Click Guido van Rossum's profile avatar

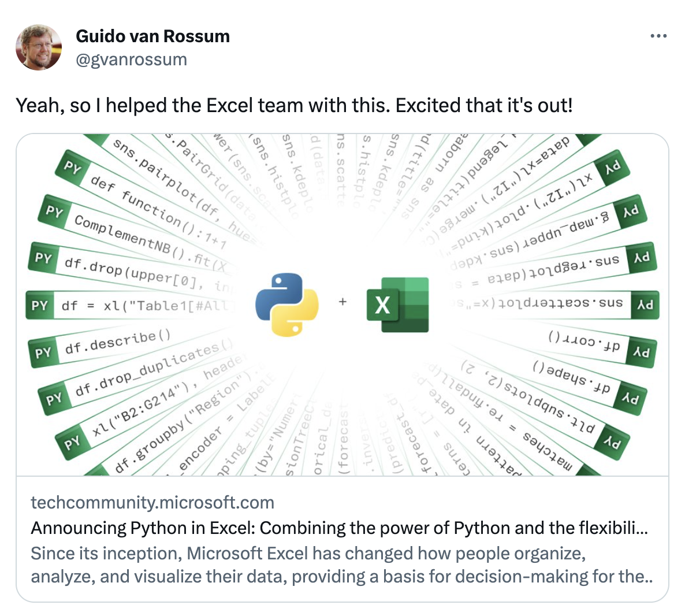click(x=39, y=47)
